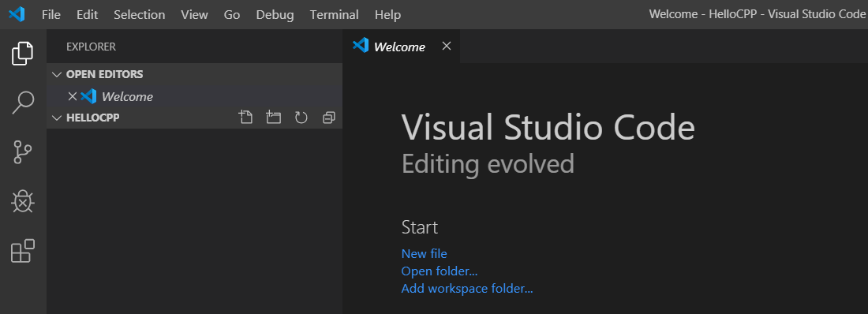Open the Source Control view
This screenshot has height=314, width=868.
click(23, 151)
